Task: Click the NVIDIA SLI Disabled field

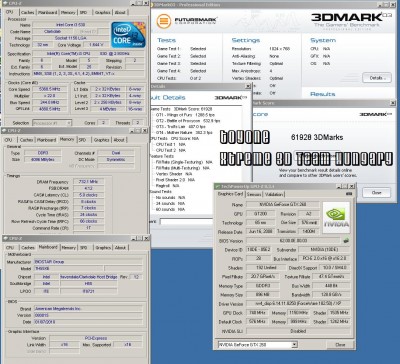Action: tap(298, 331)
